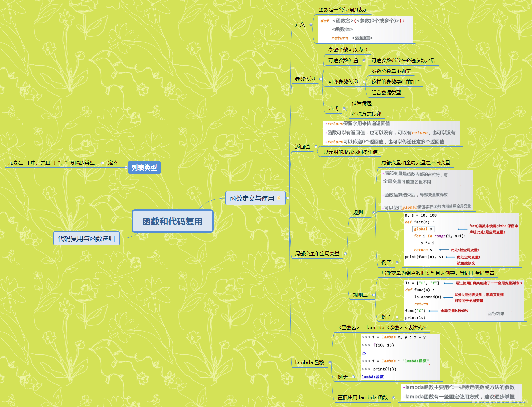This screenshot has width=532, height=407.
Task: Collapse the 列表类型 node branch
Action: [126, 168]
